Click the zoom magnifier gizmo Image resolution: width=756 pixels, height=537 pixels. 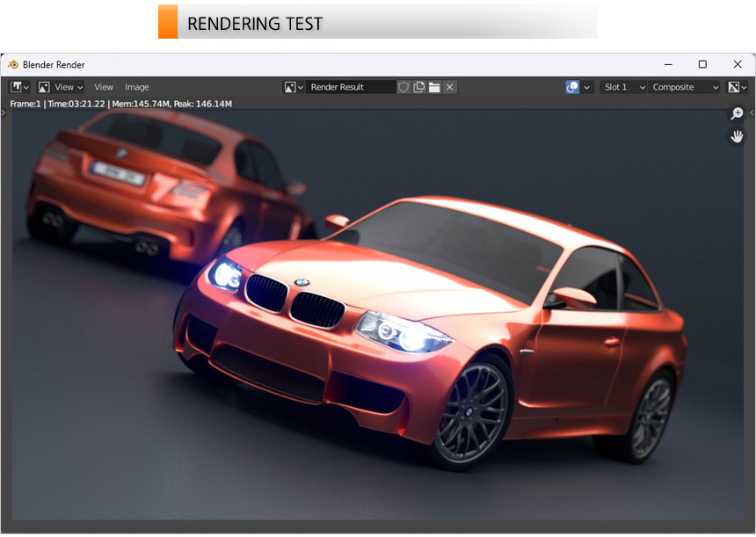(x=737, y=113)
